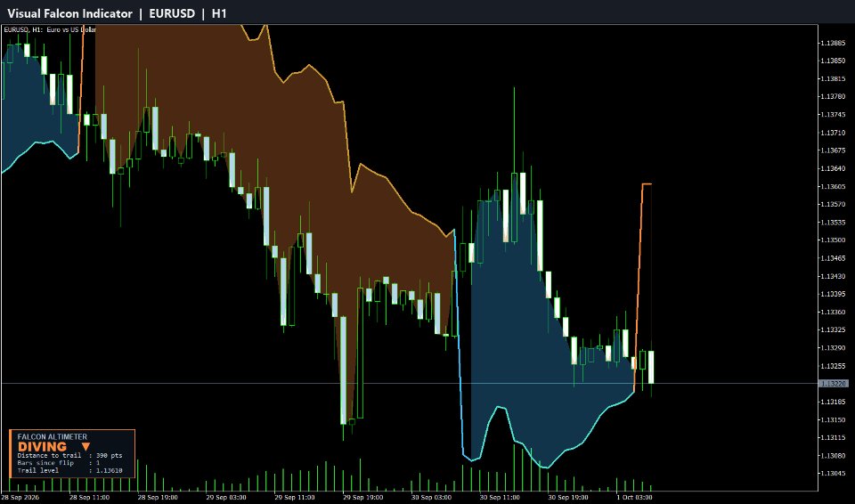This screenshot has width=855, height=504.
Task: Click the 1.13430 price axis label
Action: (x=833, y=277)
